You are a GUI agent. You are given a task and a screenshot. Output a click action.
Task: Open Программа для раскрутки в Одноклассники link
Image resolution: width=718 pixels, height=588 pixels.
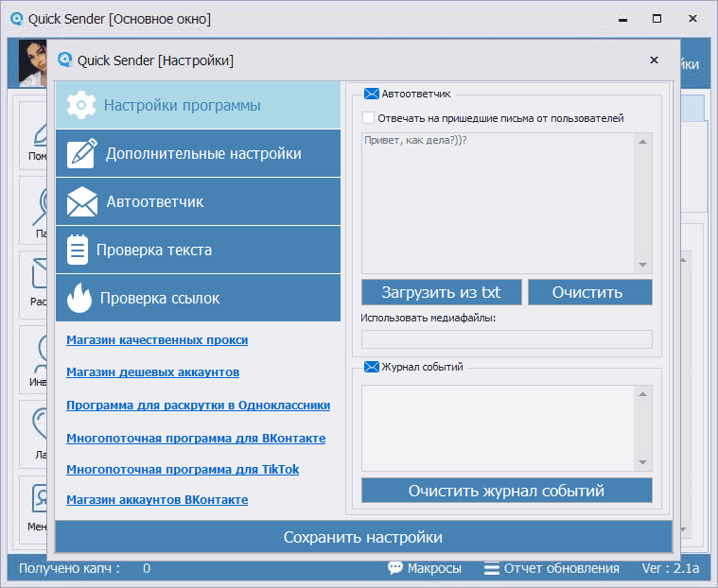tap(199, 405)
